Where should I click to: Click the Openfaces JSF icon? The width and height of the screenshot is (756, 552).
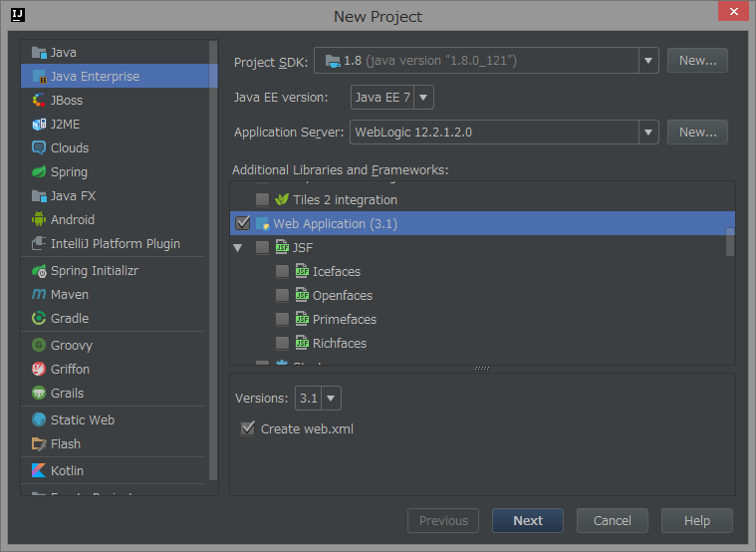(302, 295)
